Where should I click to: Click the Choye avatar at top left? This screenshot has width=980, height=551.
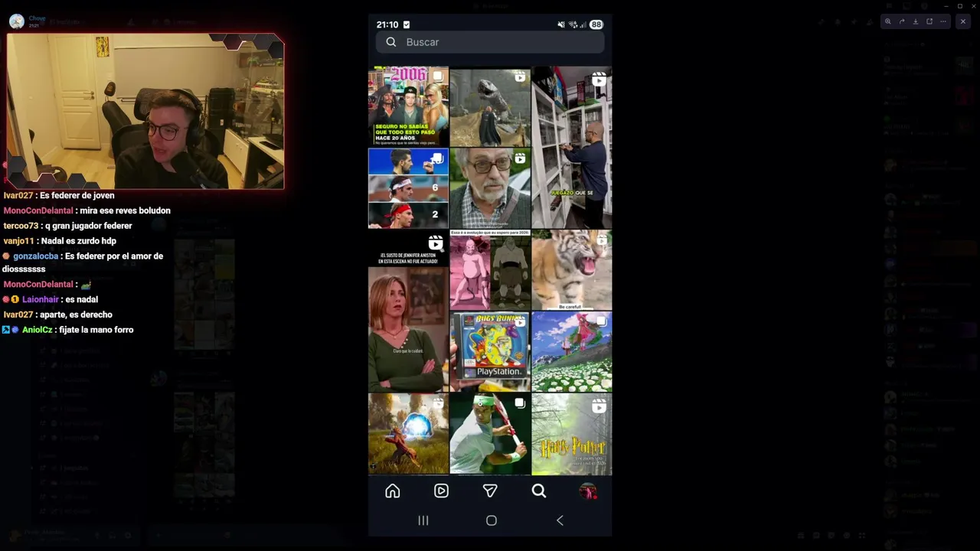pos(16,21)
